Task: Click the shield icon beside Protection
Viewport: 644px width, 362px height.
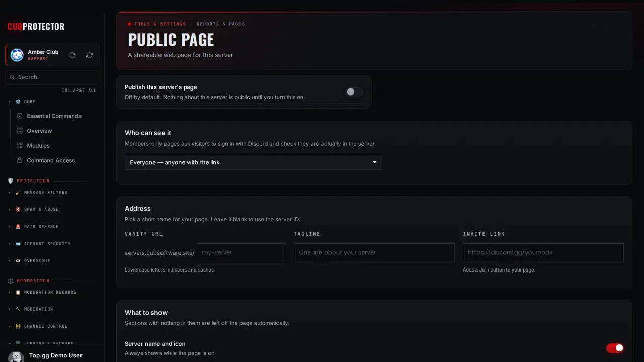Action: pos(11,181)
